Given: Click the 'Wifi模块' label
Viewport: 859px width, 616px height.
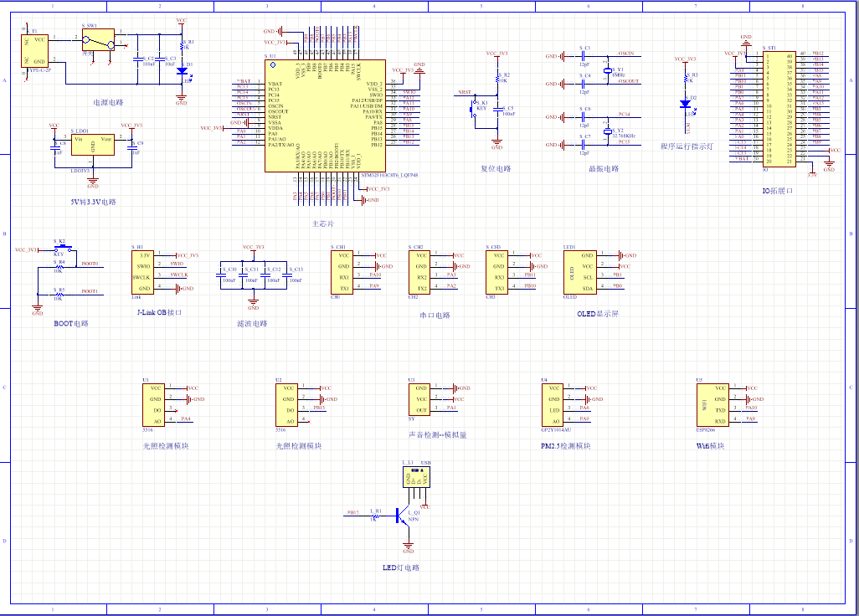Looking at the screenshot, I should pyautogui.click(x=711, y=446).
